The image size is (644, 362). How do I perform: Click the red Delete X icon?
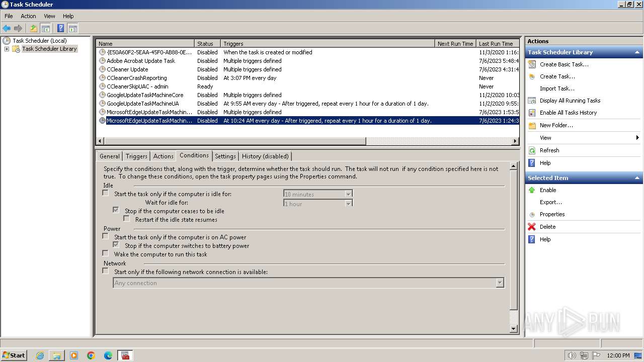532,227
